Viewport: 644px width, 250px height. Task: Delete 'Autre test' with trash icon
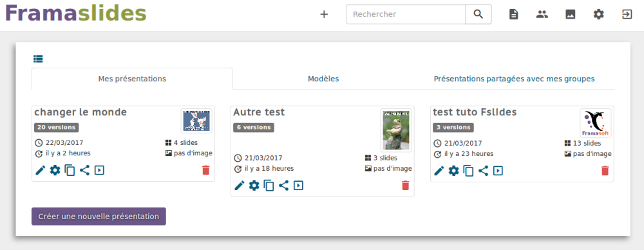point(405,186)
